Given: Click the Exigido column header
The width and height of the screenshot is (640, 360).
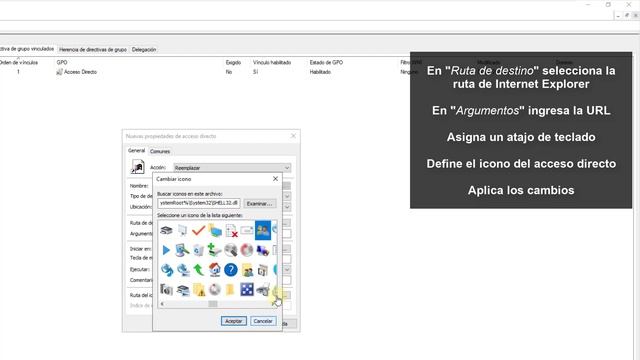Looking at the screenshot, I should [233, 62].
